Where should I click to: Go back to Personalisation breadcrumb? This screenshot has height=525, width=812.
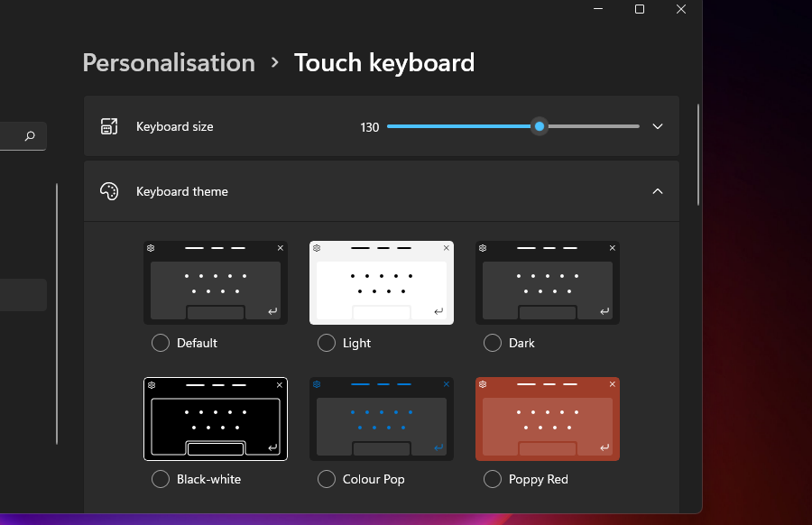(169, 62)
